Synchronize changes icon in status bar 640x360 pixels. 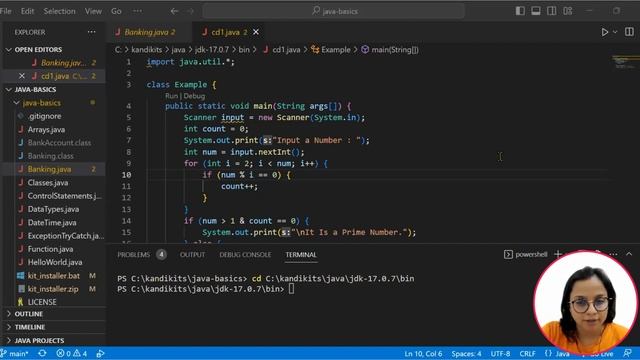42,353
